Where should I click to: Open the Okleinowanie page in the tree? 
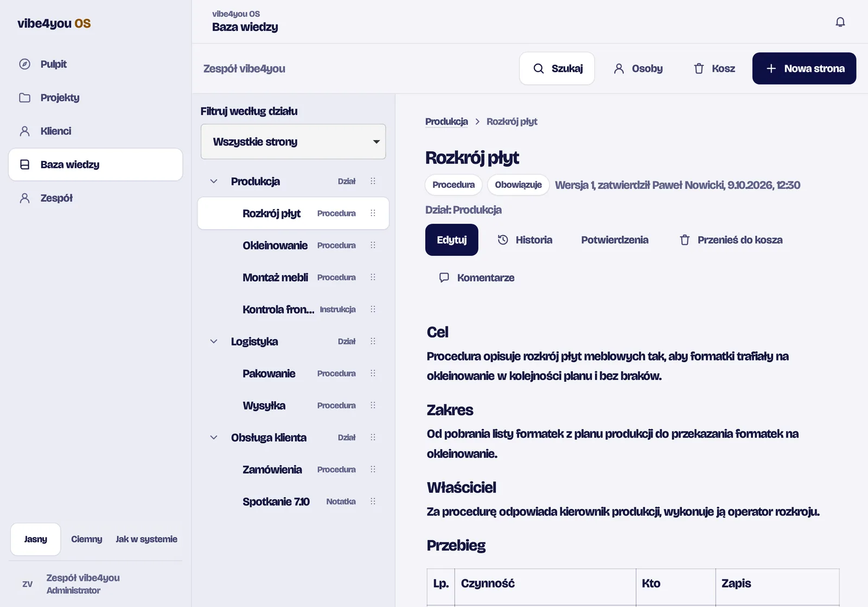tap(293, 245)
